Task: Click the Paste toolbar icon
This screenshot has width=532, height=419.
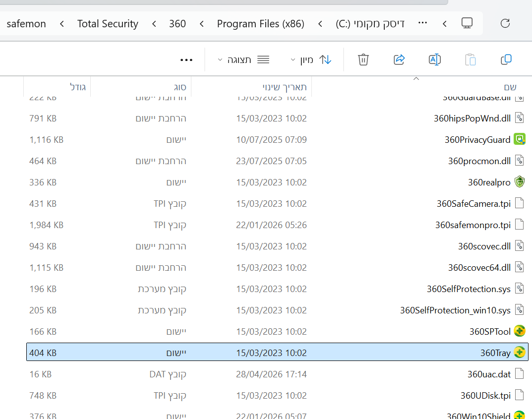Action: coord(470,60)
